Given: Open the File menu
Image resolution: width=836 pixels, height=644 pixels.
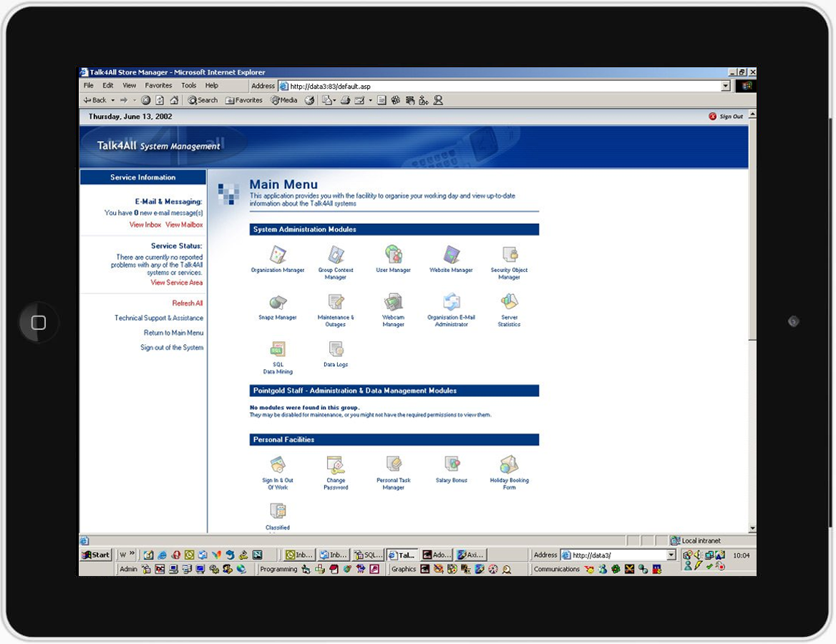Looking at the screenshot, I should click(x=89, y=85).
